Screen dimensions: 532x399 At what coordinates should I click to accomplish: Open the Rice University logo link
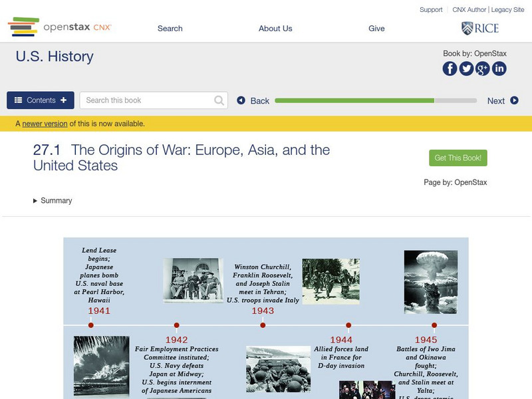479,28
